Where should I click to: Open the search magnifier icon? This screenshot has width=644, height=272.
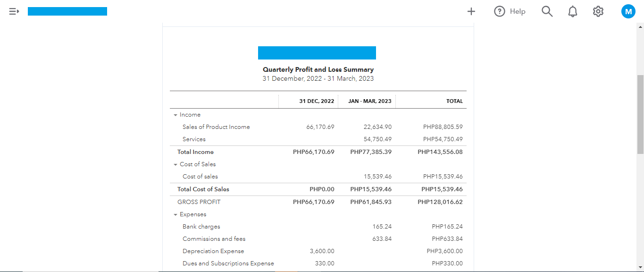tap(547, 11)
